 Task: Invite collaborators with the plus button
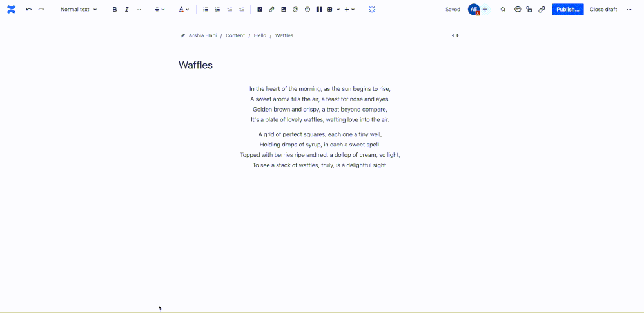(485, 10)
